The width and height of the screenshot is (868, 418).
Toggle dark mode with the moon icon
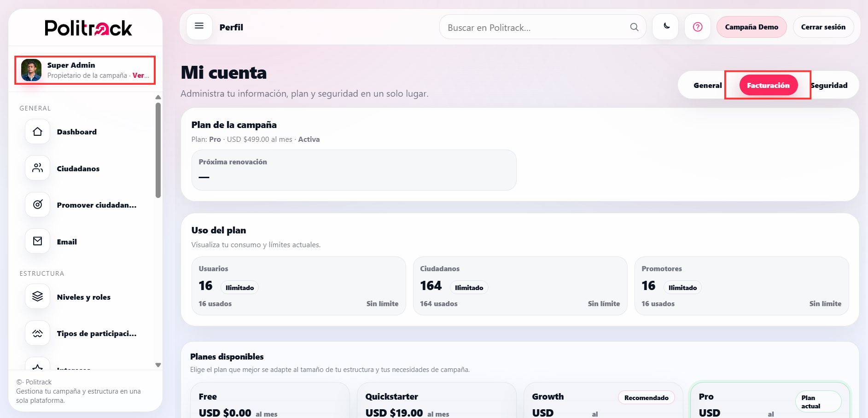[665, 27]
